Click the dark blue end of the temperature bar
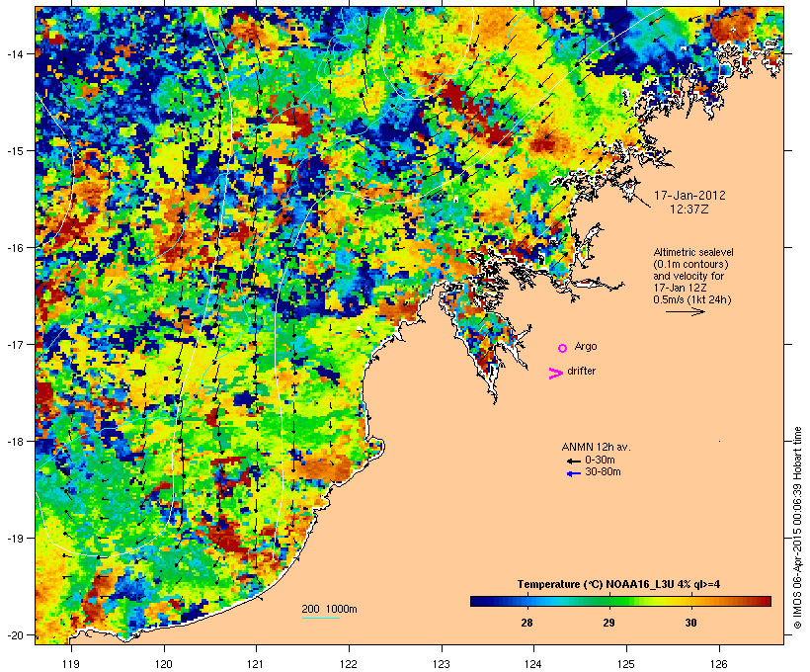This screenshot has width=810, height=672. coord(475,601)
